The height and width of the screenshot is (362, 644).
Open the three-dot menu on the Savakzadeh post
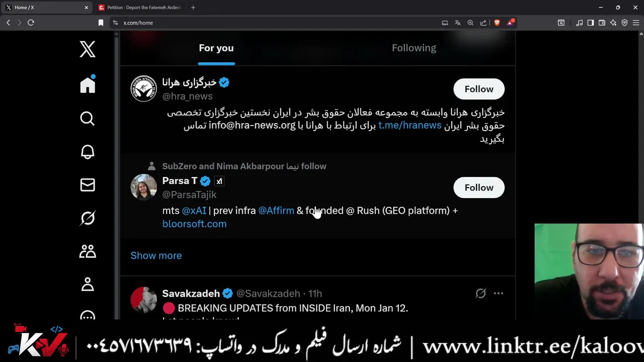click(498, 293)
